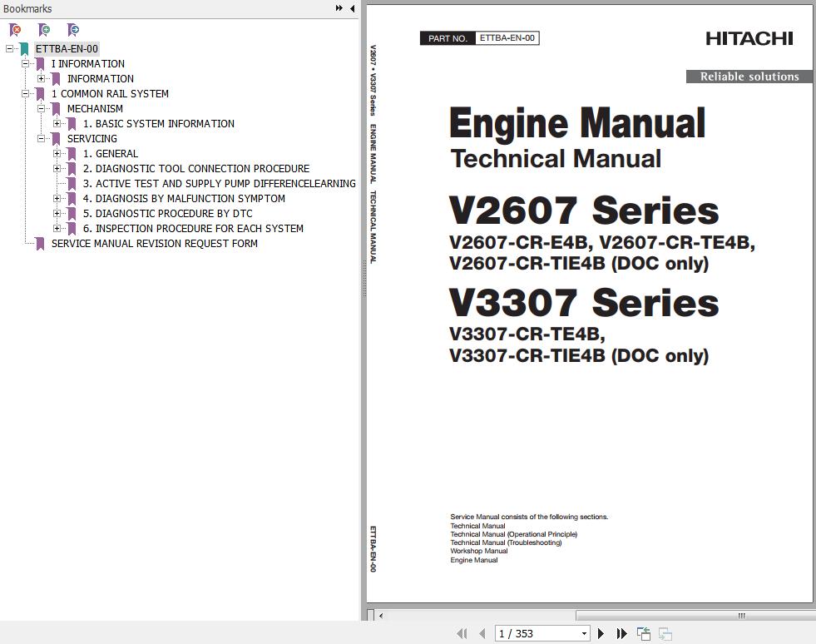The width and height of the screenshot is (816, 644).
Task: Collapse the ETTBA-EN-00 root bookmark
Action: click(9, 49)
